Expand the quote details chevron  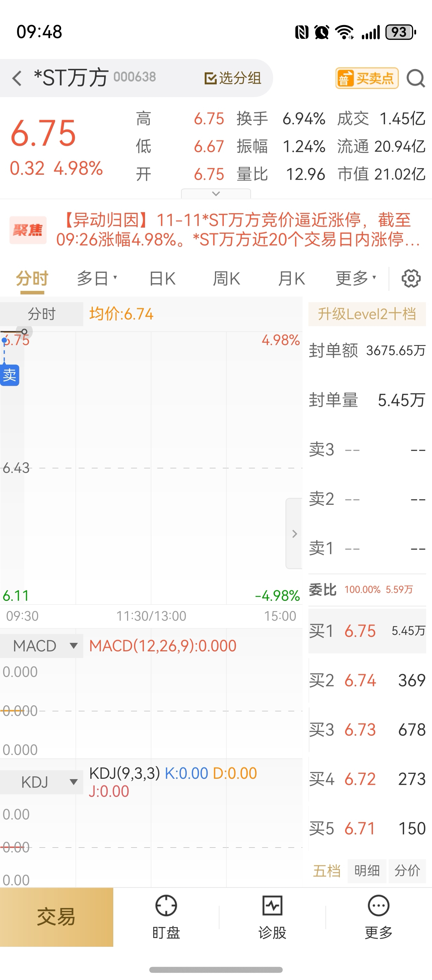point(216,194)
